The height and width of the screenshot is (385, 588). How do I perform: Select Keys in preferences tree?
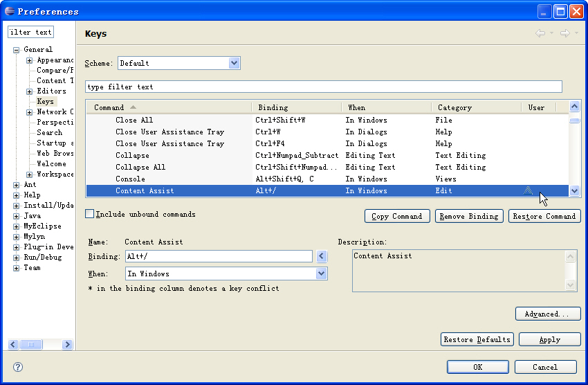coord(46,101)
